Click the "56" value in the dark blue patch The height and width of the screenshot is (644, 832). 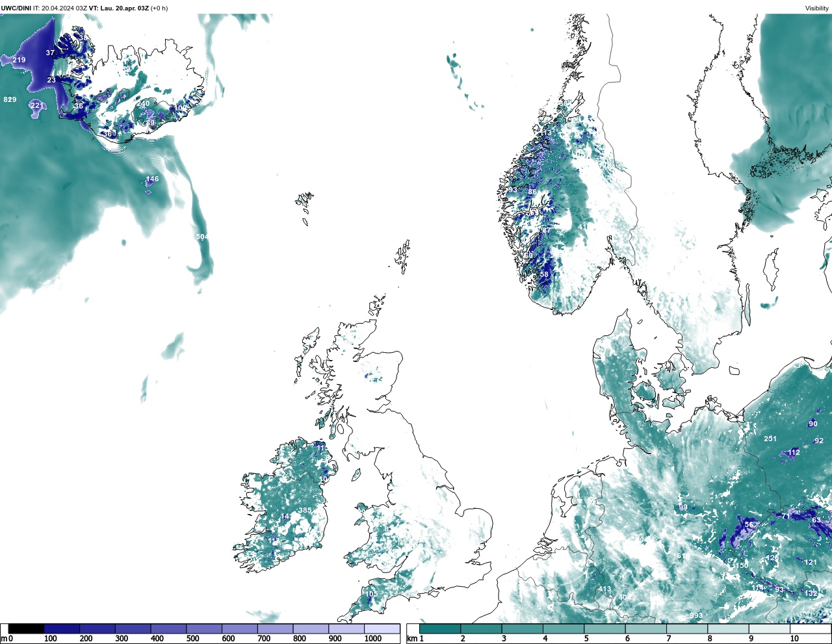tap(749, 525)
